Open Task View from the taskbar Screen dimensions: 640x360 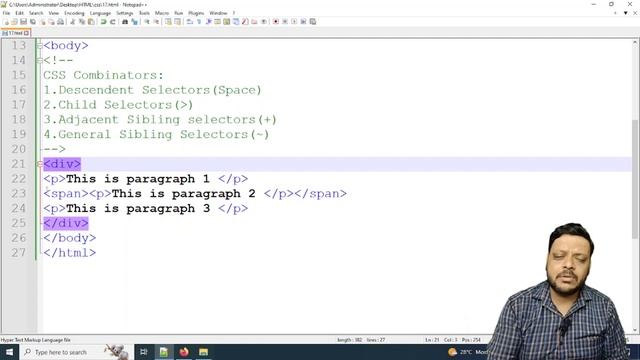[x=144, y=352]
